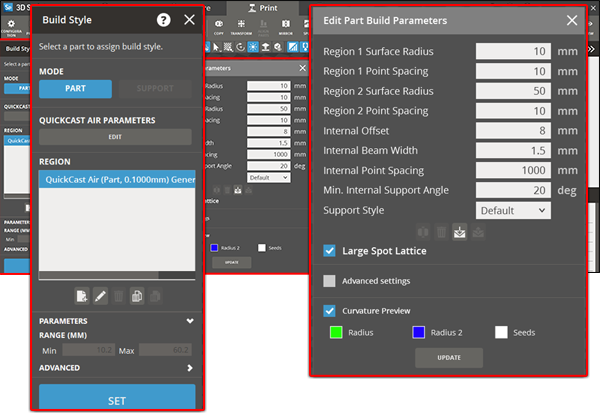
Task: Copy the region build style with the clipboard icon
Action: coord(137,296)
